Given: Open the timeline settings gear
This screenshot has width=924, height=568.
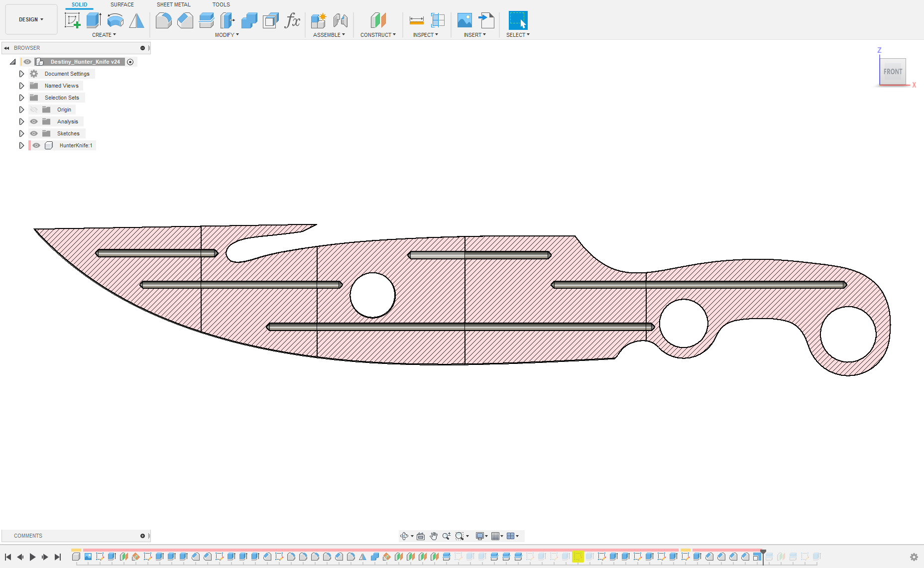Looking at the screenshot, I should tap(914, 557).
